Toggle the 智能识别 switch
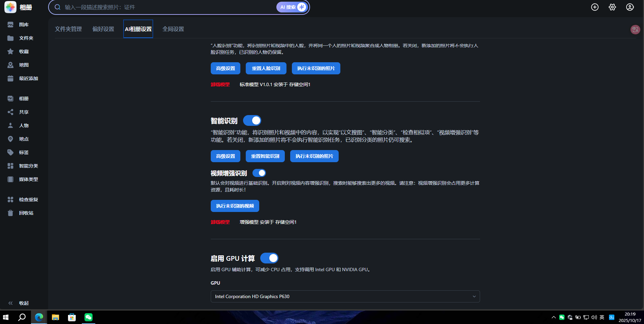The width and height of the screenshot is (644, 324). (252, 120)
